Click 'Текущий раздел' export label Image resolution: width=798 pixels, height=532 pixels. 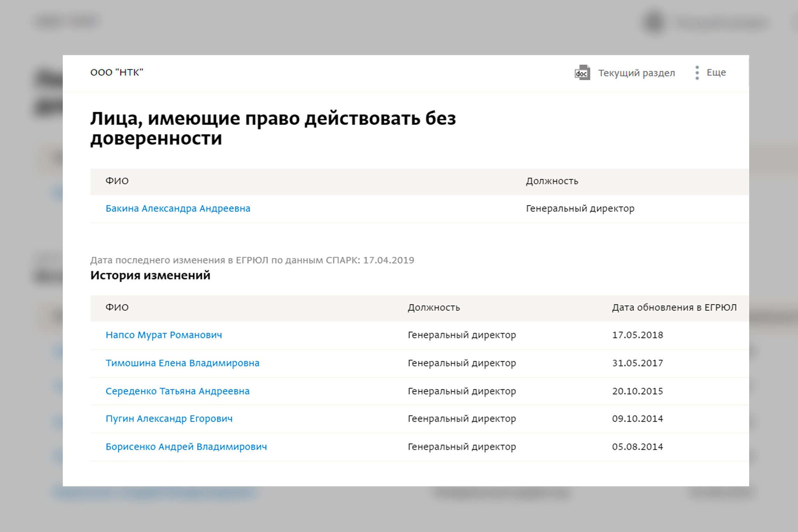pos(637,73)
